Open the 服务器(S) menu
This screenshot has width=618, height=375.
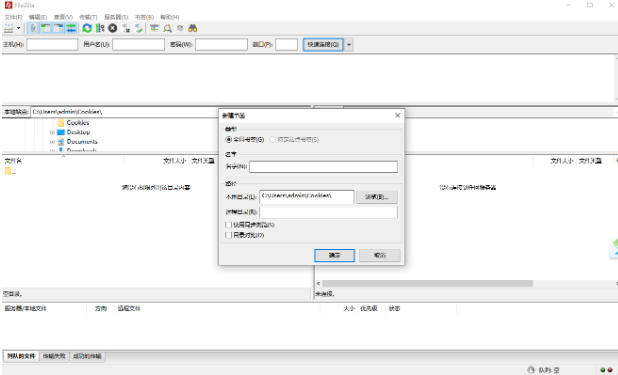coord(116,17)
